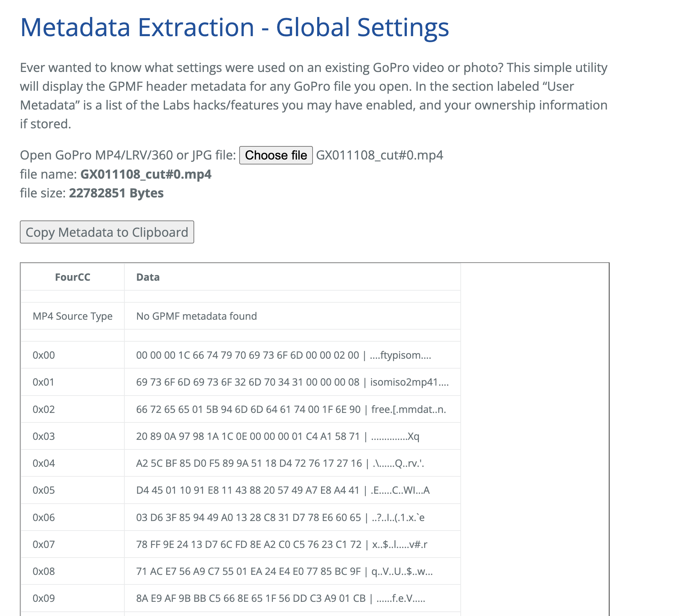Select the MP4 Source Type cell
This screenshot has width=679, height=616.
[x=73, y=316]
